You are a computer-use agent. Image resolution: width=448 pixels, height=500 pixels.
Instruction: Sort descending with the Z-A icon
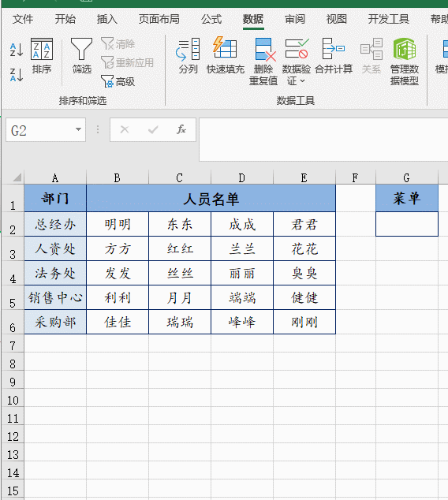click(17, 75)
